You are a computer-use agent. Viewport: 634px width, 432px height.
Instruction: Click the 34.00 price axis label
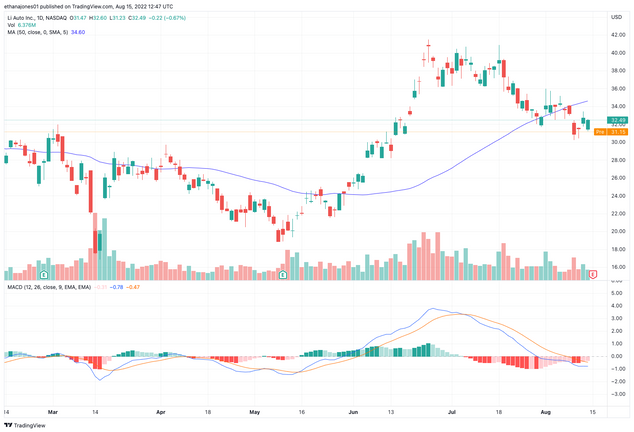tap(618, 106)
